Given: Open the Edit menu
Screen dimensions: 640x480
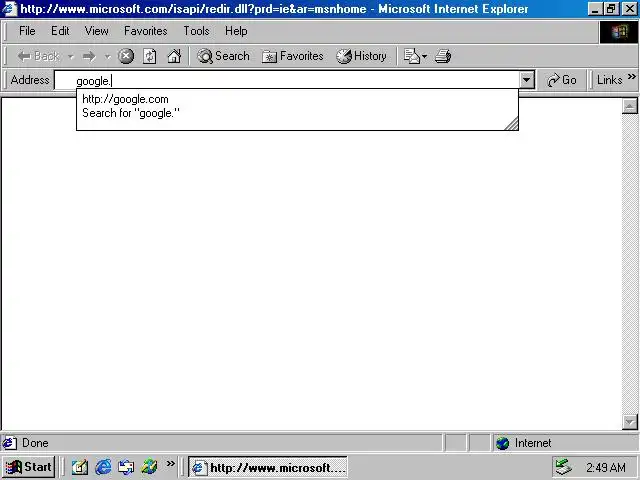Looking at the screenshot, I should [x=60, y=31].
